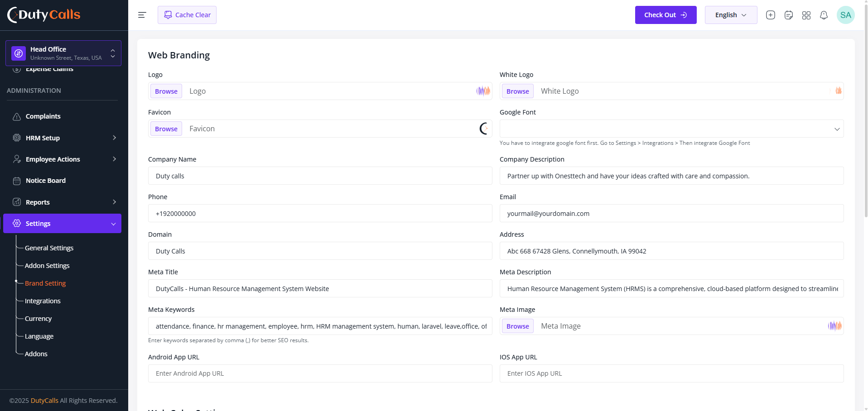
Task: Click the Complaints warning icon
Action: point(17,116)
